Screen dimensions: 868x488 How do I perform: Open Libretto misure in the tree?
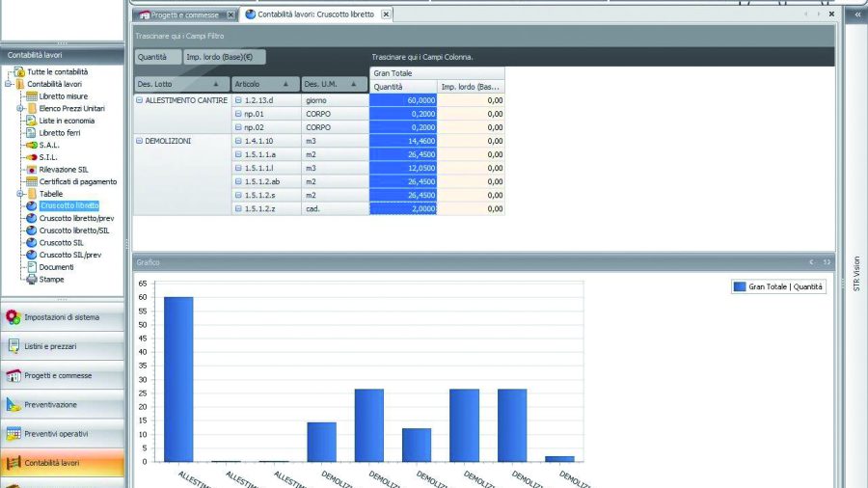coord(63,96)
